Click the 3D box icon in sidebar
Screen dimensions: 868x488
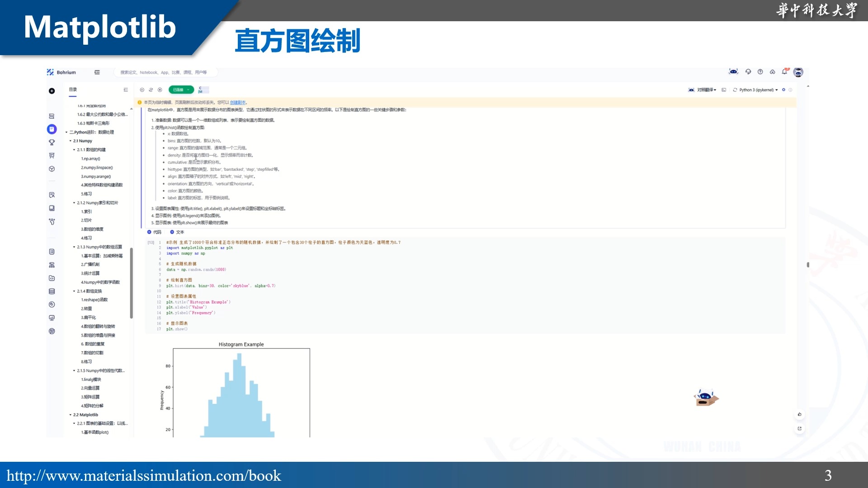point(52,168)
